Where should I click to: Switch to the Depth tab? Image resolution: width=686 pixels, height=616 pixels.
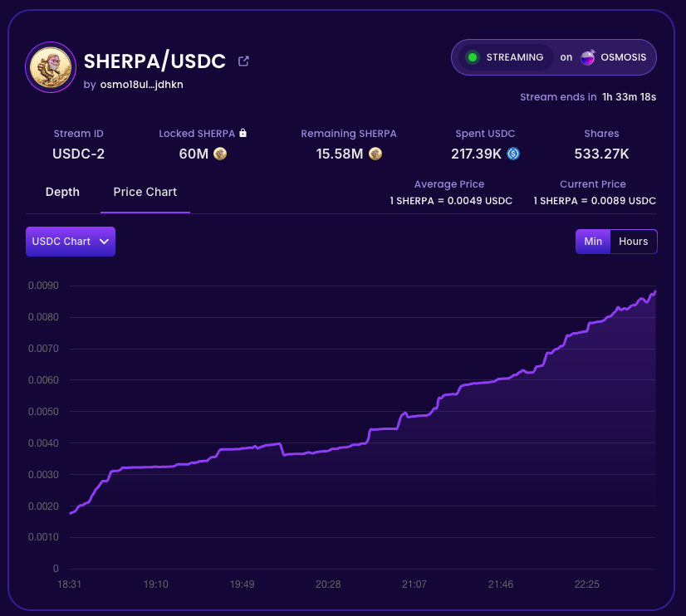(x=62, y=192)
